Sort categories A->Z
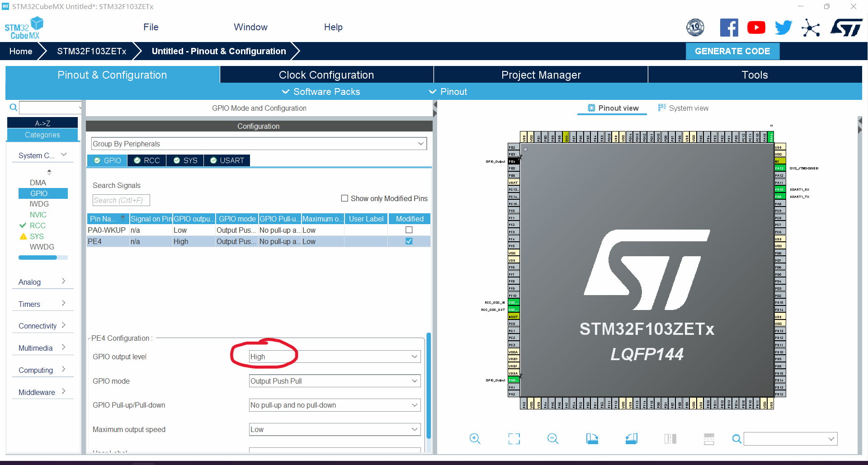Screen dimensions: 868x465 pos(42,123)
